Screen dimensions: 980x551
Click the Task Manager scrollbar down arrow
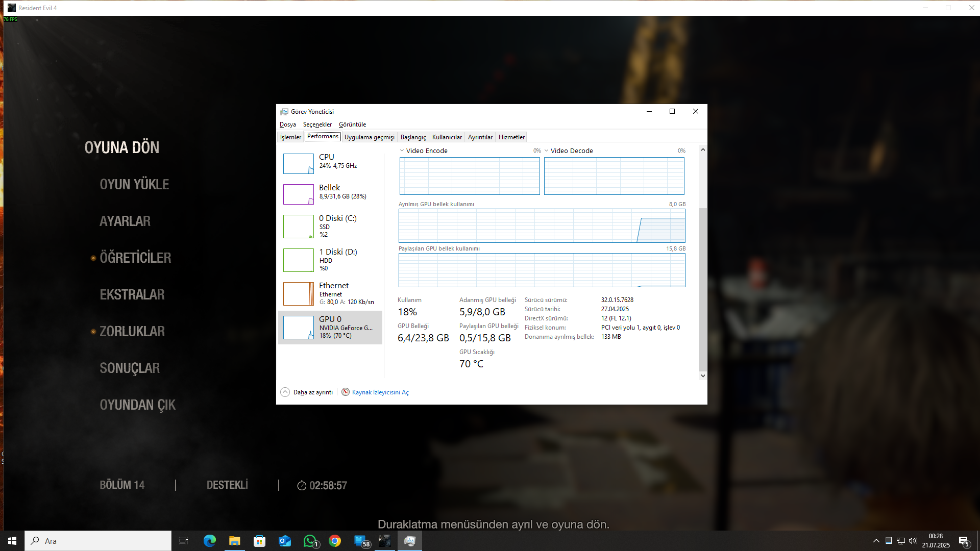click(703, 376)
